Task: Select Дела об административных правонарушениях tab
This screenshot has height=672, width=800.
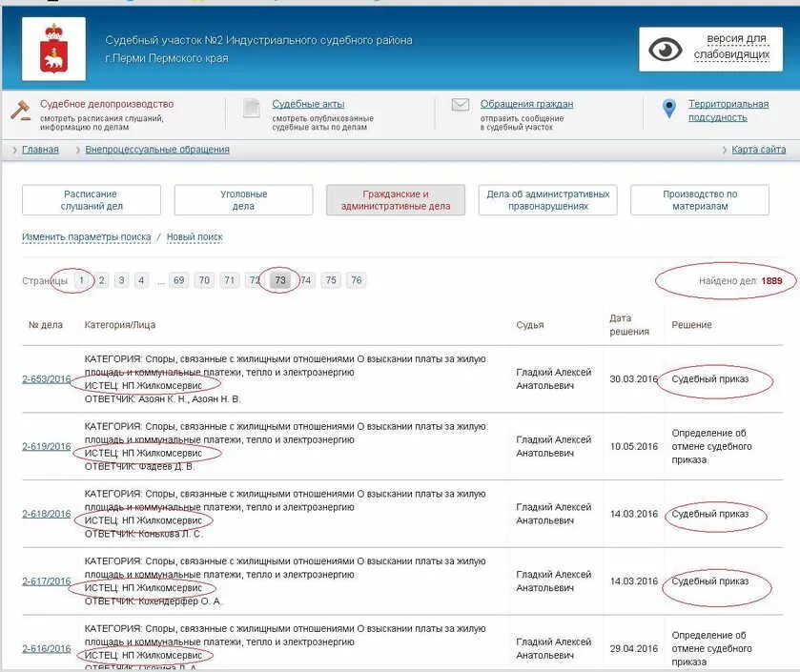Action: 549,199
